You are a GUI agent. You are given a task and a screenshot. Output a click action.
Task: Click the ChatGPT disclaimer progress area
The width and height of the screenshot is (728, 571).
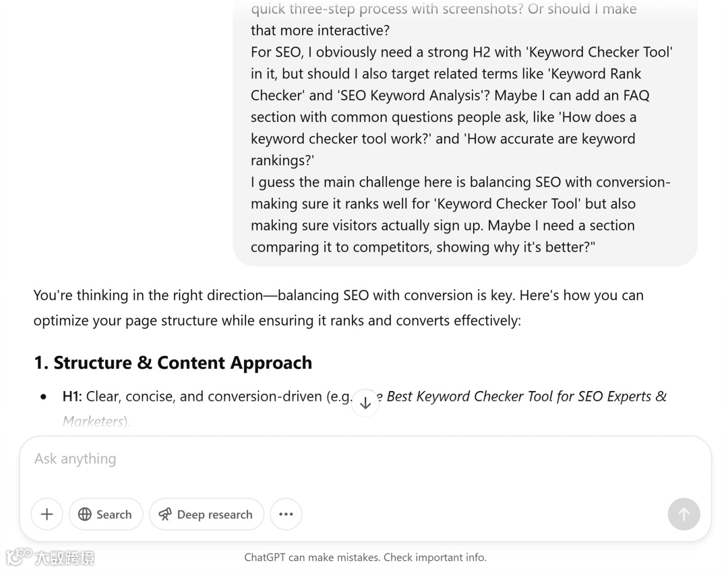pyautogui.click(x=365, y=557)
